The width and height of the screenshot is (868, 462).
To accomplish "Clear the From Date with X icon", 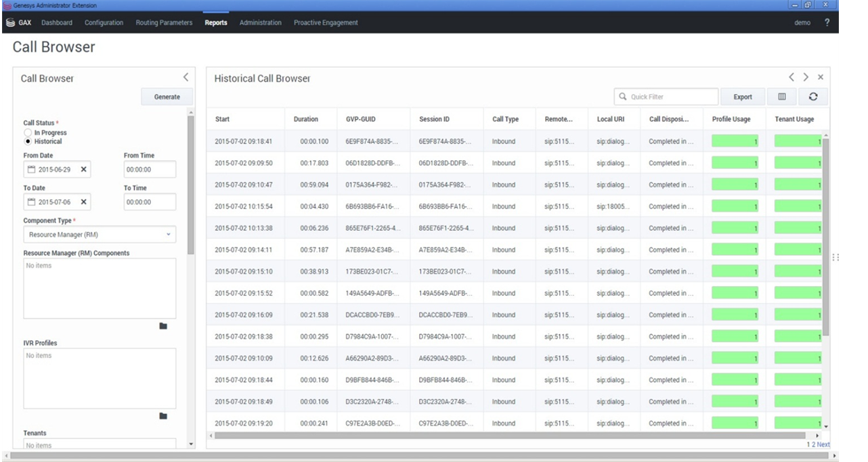I will (84, 170).
